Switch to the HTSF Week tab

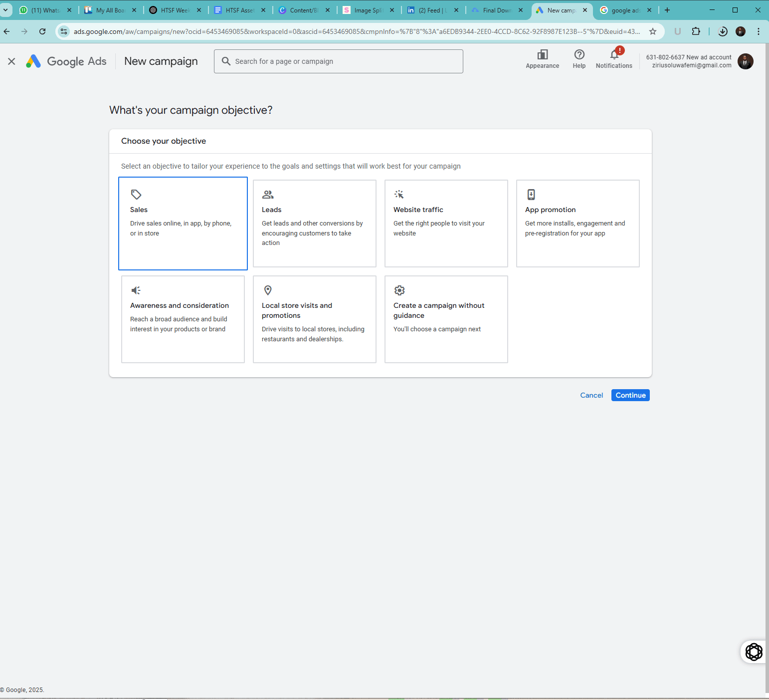pos(175,10)
